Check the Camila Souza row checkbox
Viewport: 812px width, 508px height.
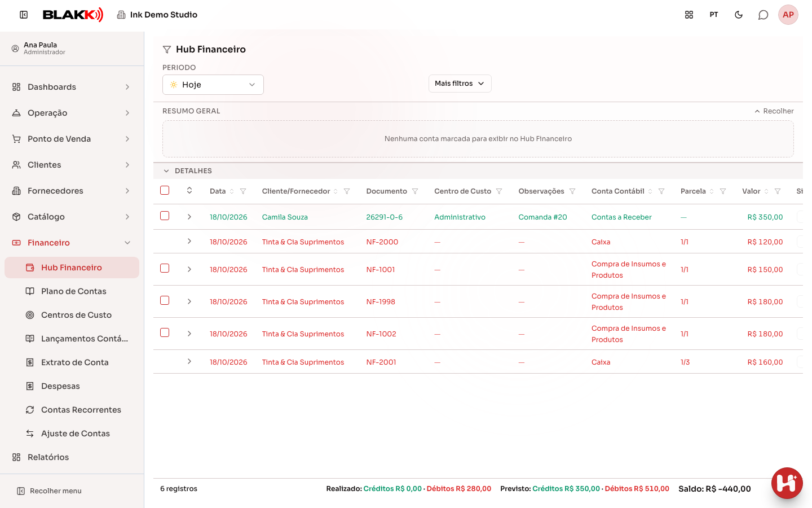point(165,216)
